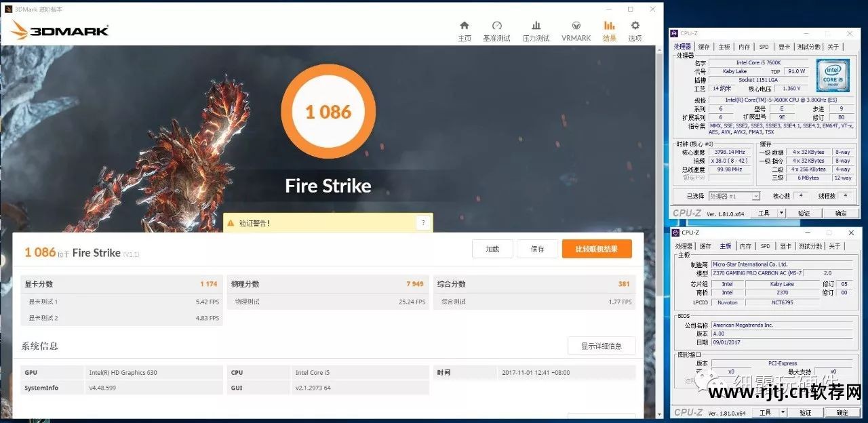Expand the 工具 arrow in the upper CPU-Z window

[781, 213]
